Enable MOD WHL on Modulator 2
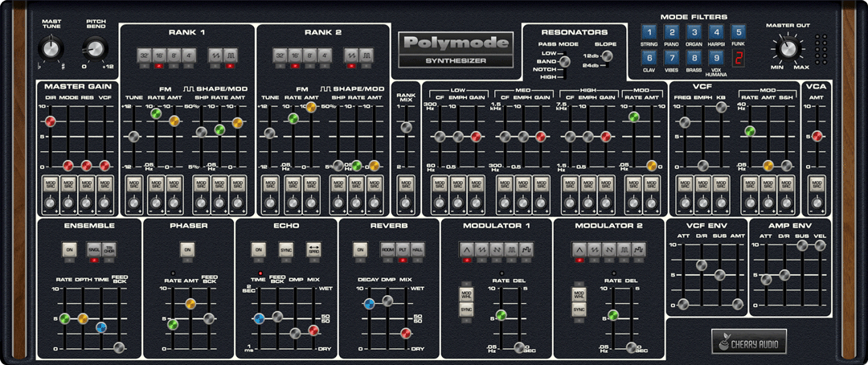 pyautogui.click(x=579, y=294)
